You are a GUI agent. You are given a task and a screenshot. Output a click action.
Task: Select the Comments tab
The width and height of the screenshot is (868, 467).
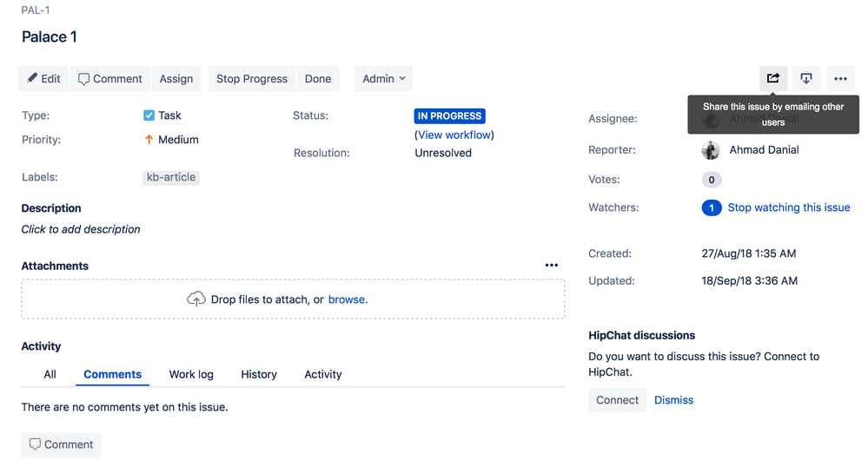[x=112, y=374]
